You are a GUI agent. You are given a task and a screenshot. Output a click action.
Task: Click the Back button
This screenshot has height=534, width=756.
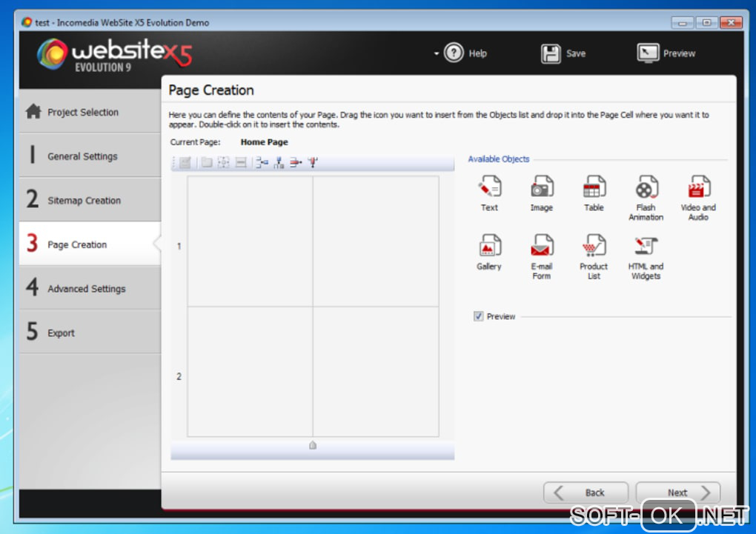click(x=586, y=493)
